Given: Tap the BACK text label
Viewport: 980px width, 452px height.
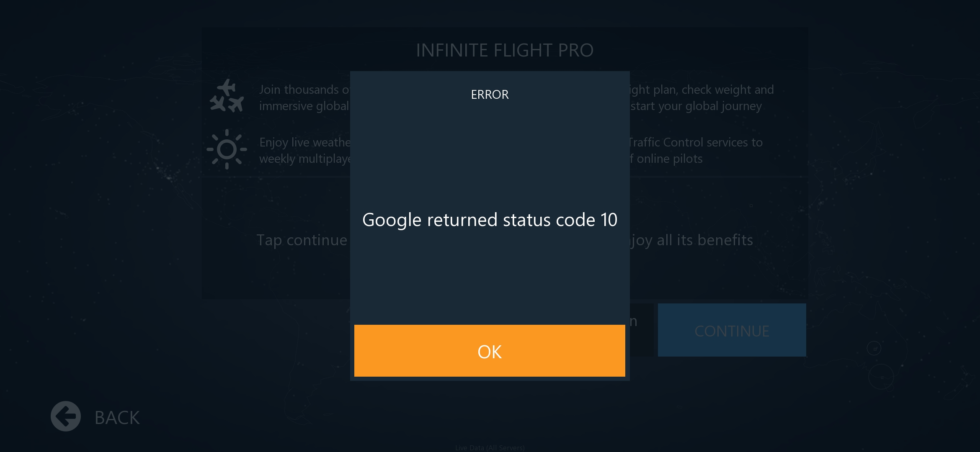Looking at the screenshot, I should coord(117,418).
